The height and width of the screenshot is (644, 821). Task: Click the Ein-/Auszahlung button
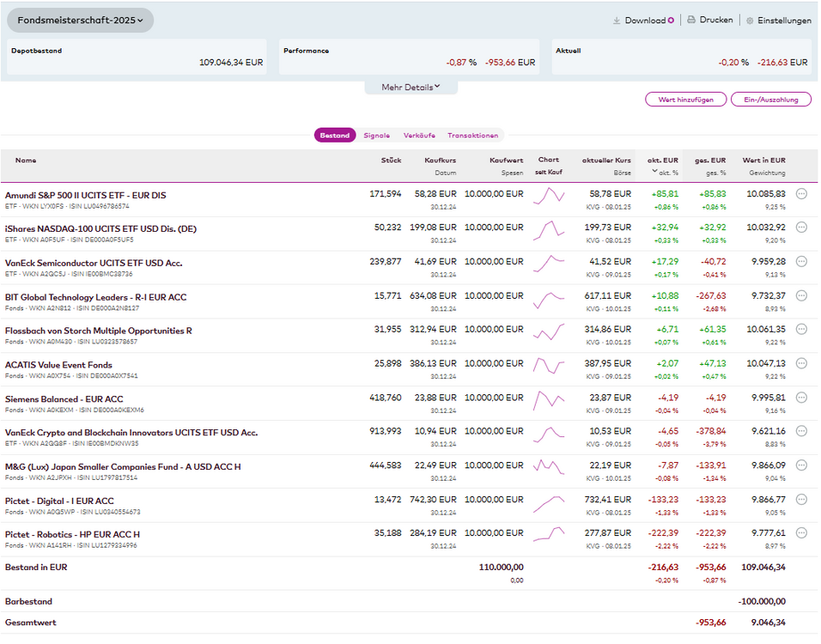tap(770, 100)
